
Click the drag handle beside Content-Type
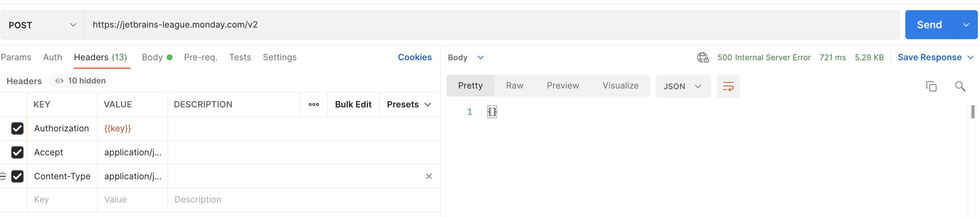pos(3,176)
